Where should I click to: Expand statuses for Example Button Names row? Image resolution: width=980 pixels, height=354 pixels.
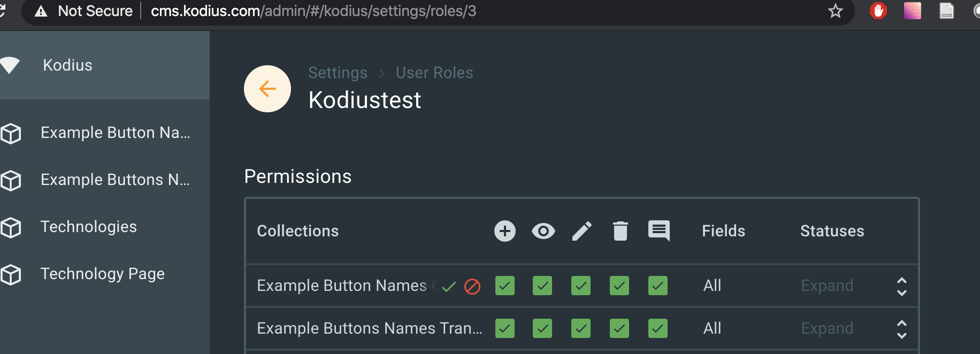coord(827,286)
